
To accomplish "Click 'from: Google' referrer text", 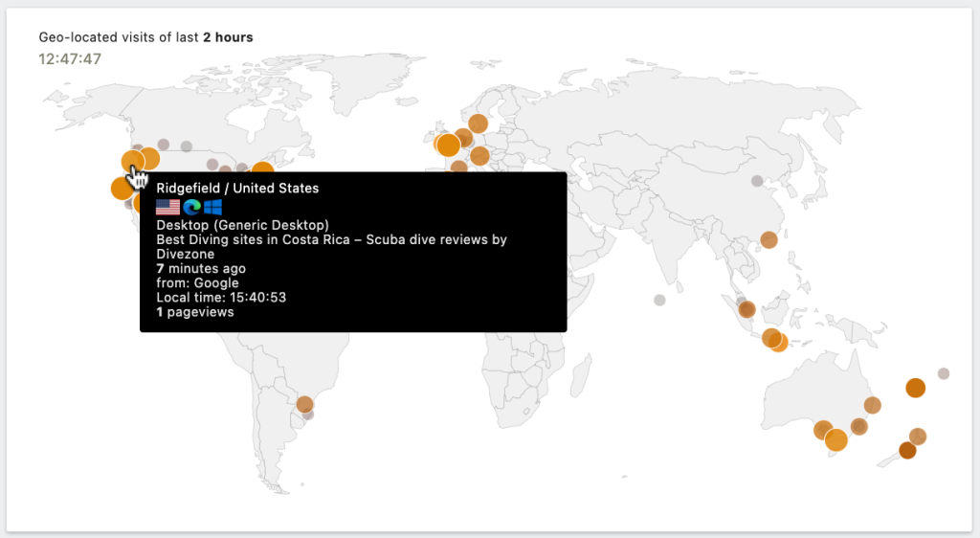I will 197,283.
